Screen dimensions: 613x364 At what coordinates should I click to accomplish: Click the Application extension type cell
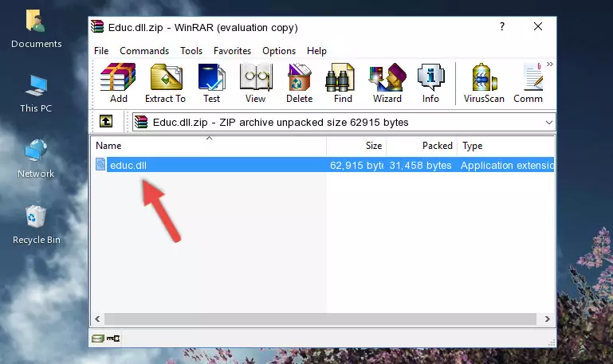[x=507, y=165]
